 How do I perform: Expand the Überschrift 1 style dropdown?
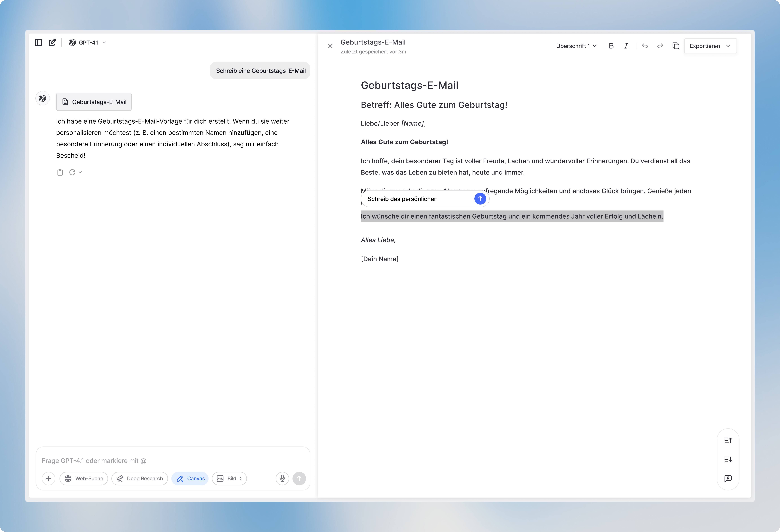click(x=576, y=46)
